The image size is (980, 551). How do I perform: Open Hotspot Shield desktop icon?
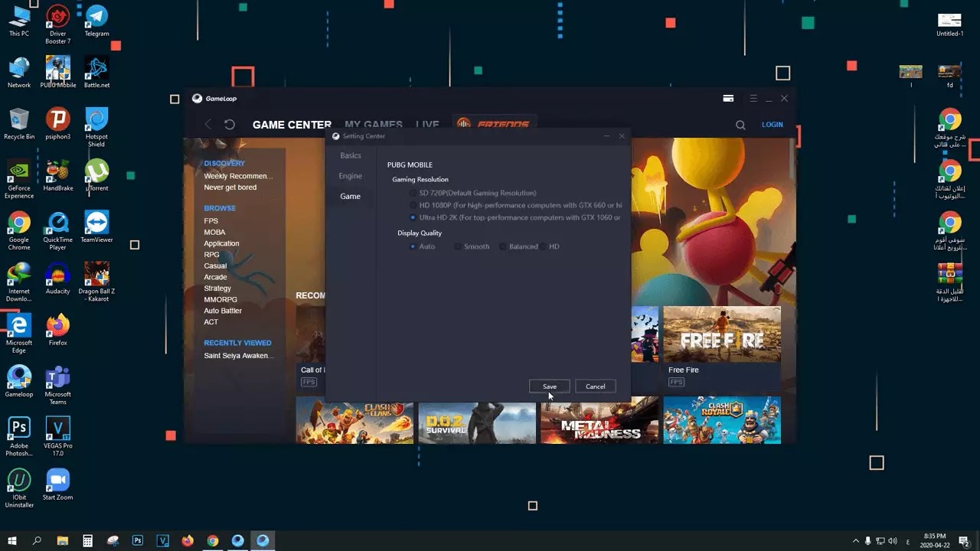[96, 127]
